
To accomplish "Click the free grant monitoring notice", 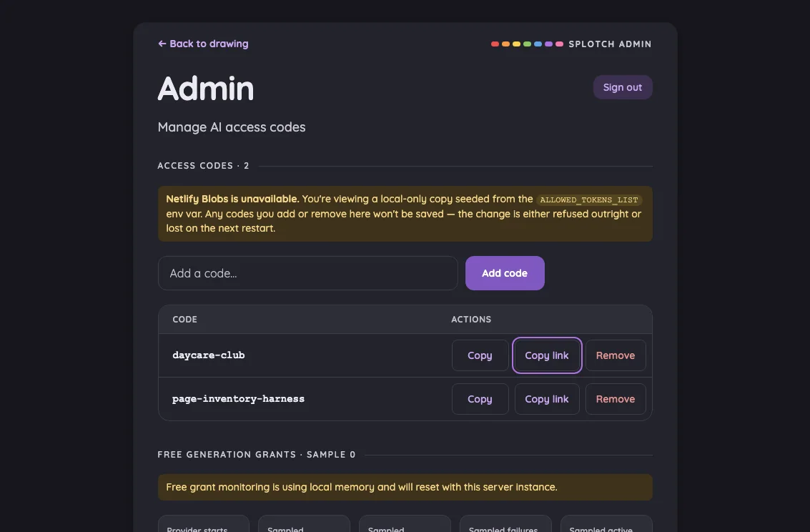I will 405,487.
